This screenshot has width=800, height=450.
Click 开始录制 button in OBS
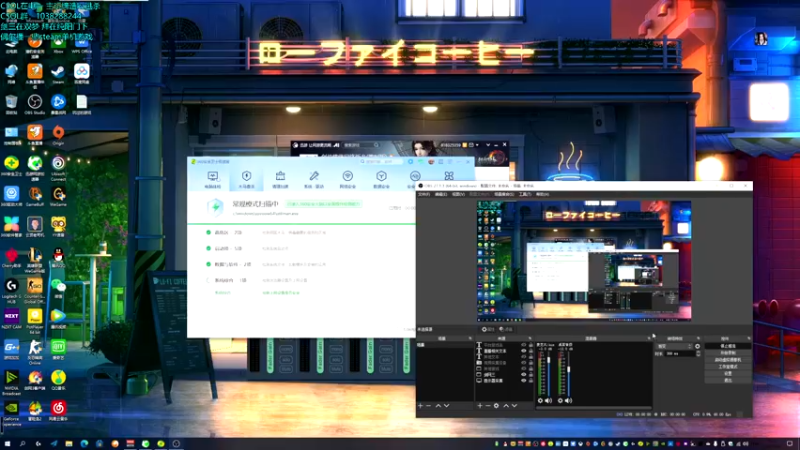point(728,353)
